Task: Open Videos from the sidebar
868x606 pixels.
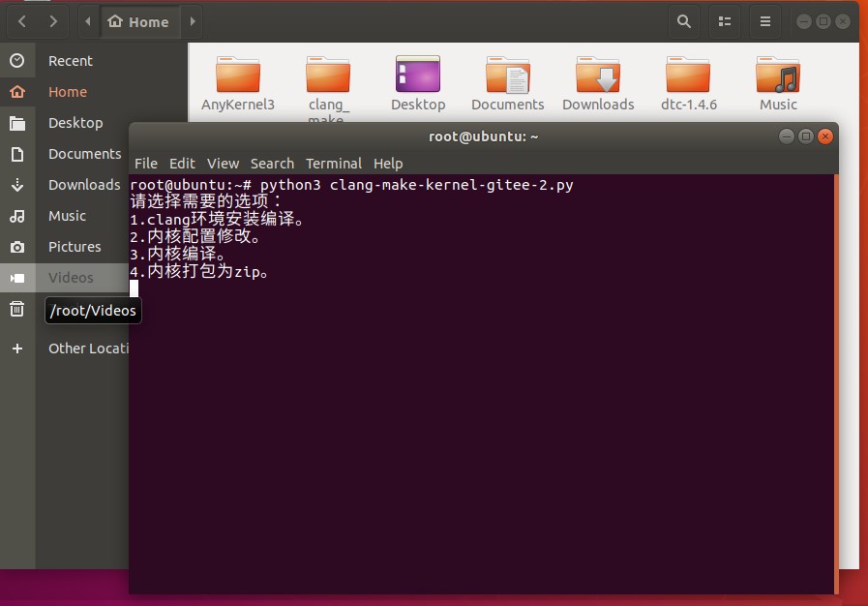Action: click(71, 278)
